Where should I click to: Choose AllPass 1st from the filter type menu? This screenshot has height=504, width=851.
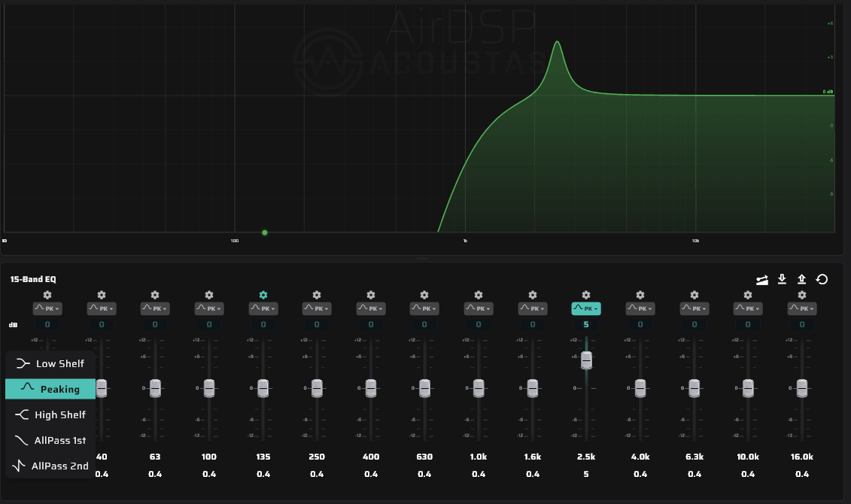50,440
